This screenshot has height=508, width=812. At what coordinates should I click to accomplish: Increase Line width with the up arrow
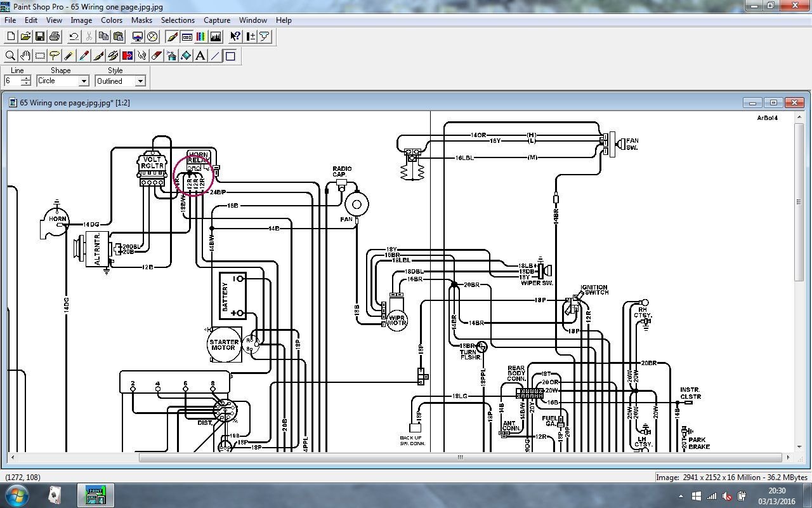pos(25,78)
